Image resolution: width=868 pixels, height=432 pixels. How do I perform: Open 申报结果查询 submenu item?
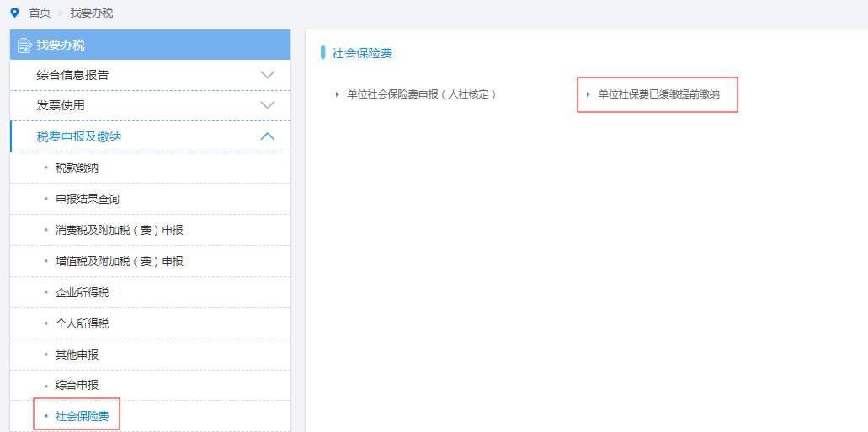coord(88,199)
